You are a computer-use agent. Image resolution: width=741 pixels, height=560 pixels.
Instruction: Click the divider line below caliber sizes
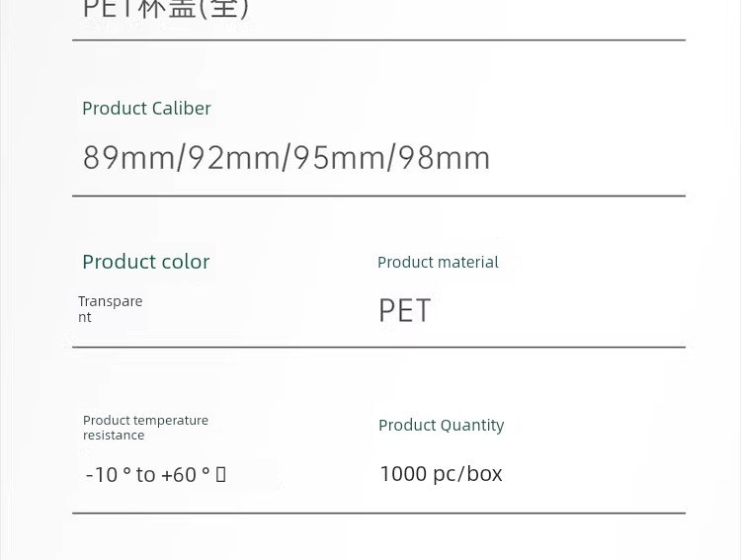pyautogui.click(x=379, y=196)
